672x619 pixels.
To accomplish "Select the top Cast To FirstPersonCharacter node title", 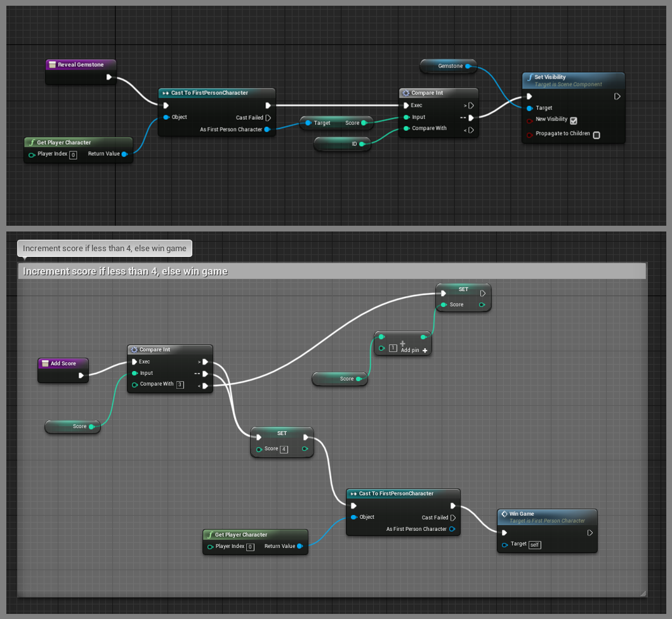I will tap(209, 93).
